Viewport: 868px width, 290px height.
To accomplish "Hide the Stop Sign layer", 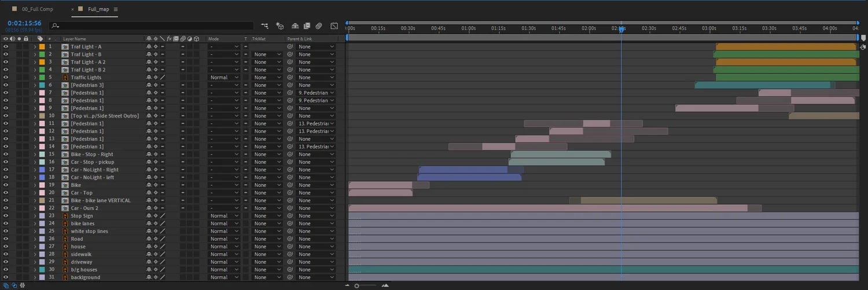I will point(6,216).
